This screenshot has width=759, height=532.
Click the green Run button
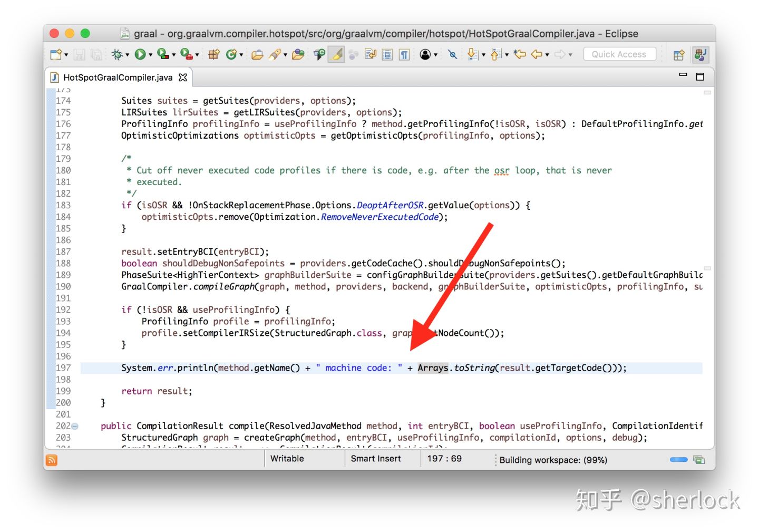tap(140, 54)
